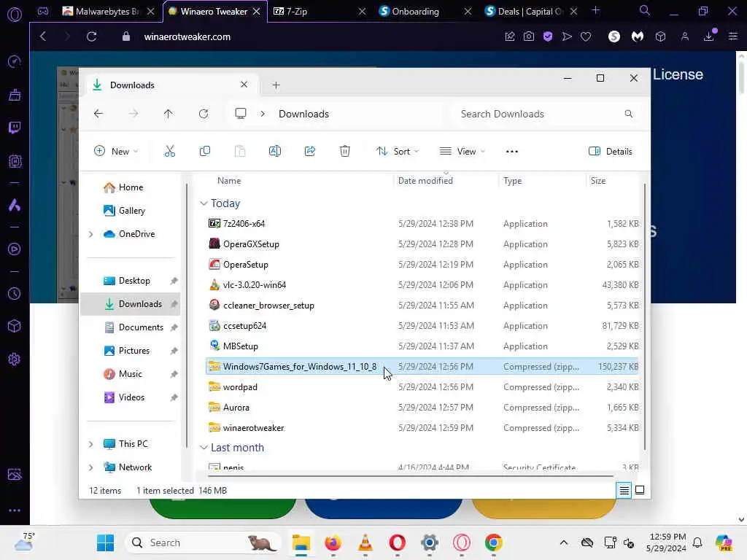This screenshot has height=560, width=747.
Task: Click the winaerotweaker.com address bar
Action: [x=187, y=36]
